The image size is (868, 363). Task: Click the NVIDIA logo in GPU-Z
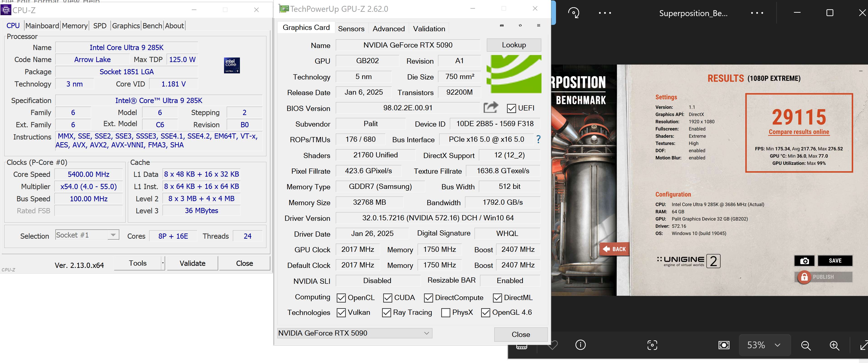(x=514, y=74)
